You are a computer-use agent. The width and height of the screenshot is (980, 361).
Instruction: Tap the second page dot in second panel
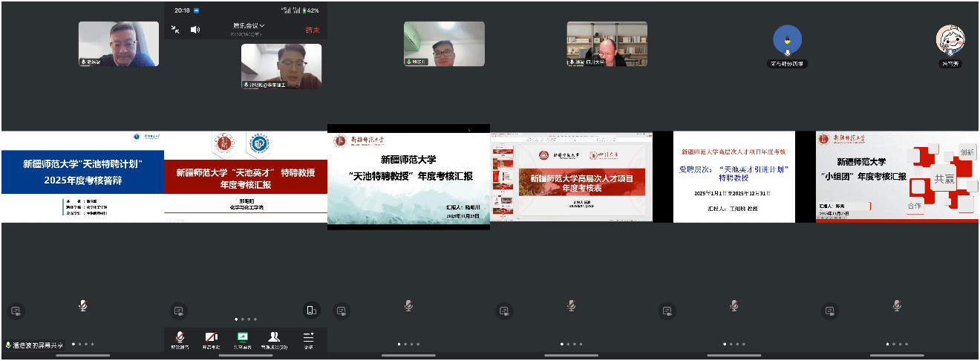pos(243,319)
